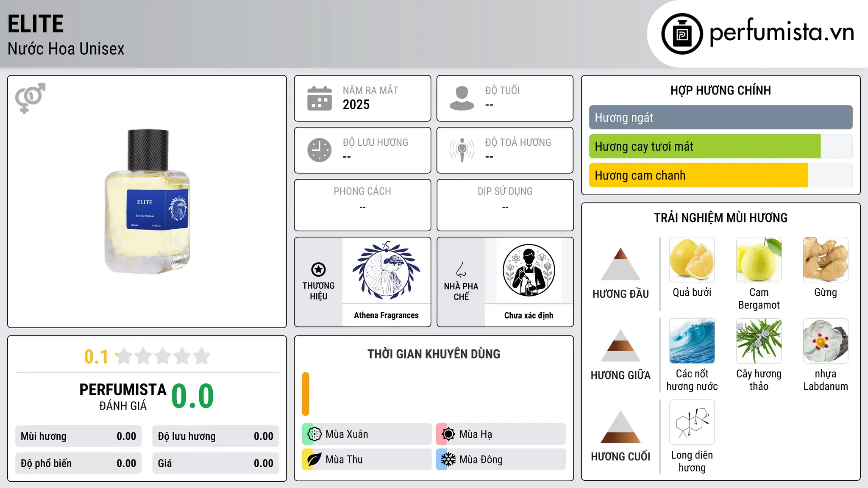Select the Các nốt hương nước wave image
This screenshot has width=868, height=488.
(x=692, y=341)
